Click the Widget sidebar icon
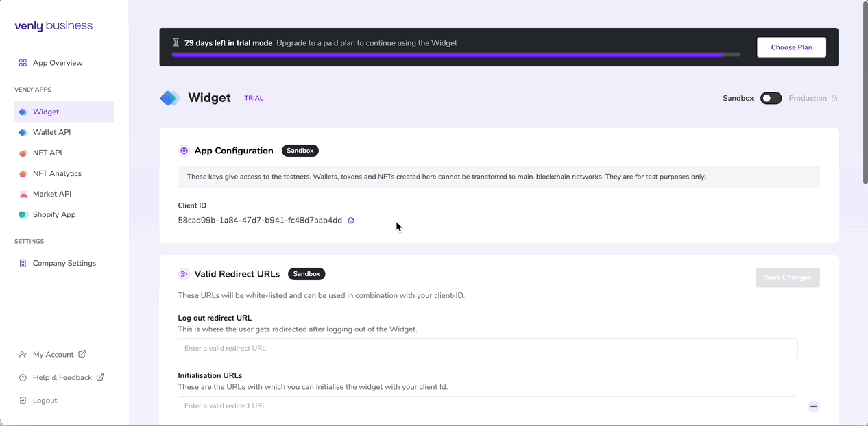 [x=23, y=112]
